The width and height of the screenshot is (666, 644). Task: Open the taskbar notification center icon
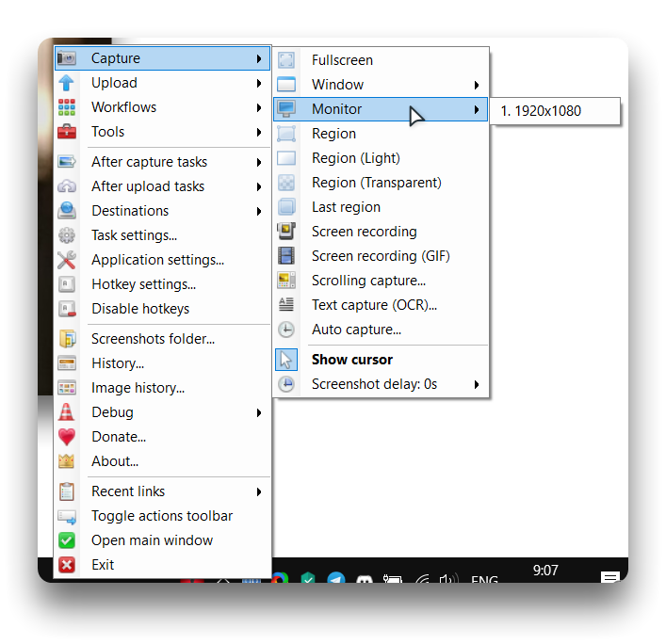(609, 577)
